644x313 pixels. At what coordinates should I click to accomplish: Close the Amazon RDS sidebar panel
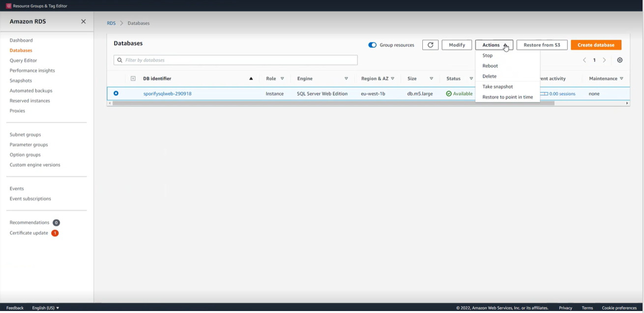(x=83, y=22)
